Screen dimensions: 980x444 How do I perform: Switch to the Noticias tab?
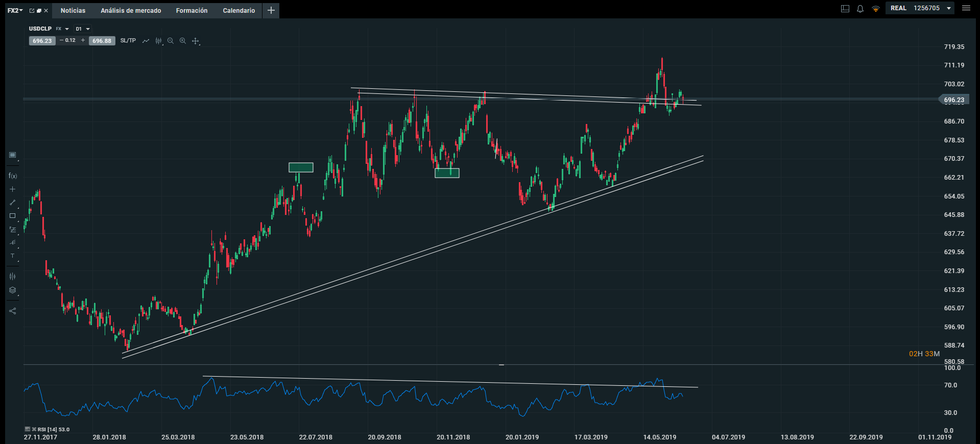click(73, 11)
